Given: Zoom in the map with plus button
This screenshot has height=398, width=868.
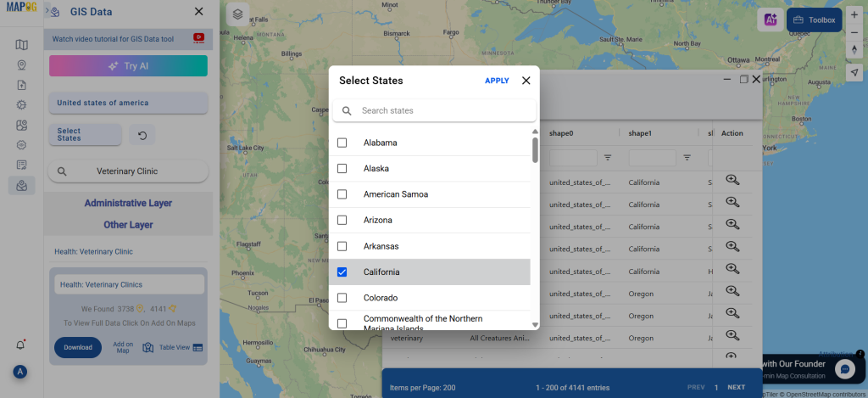Looking at the screenshot, I should [x=854, y=15].
